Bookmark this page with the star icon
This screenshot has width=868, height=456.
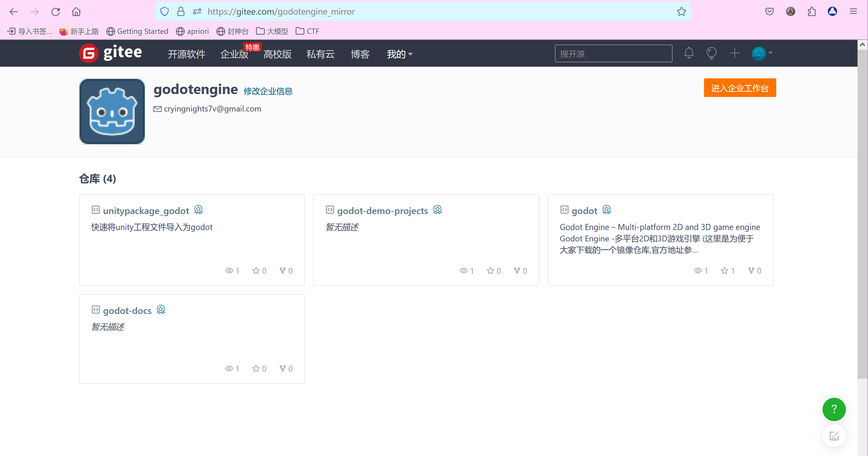pos(681,12)
